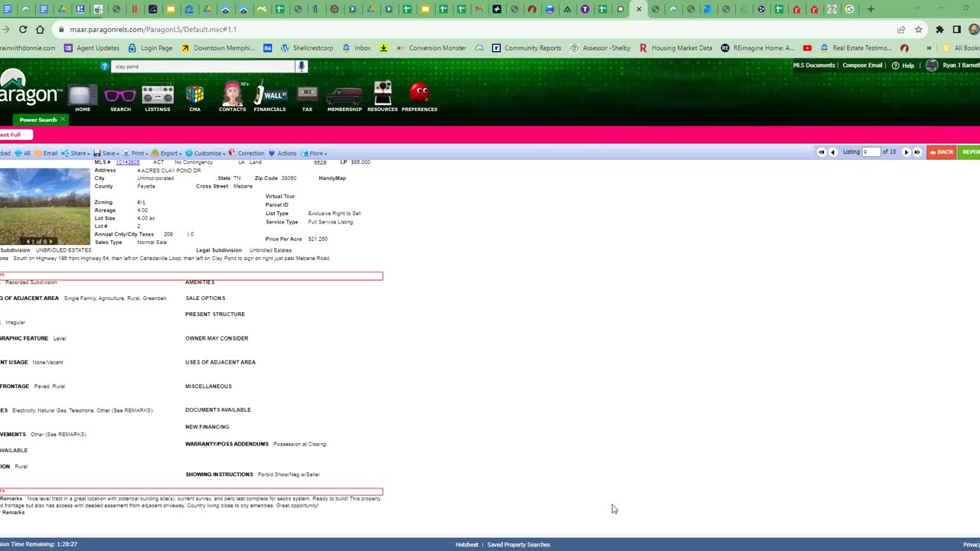Screen dimensions: 980x551
Task: Open Housing Market Data bookmark
Action: [676, 47]
